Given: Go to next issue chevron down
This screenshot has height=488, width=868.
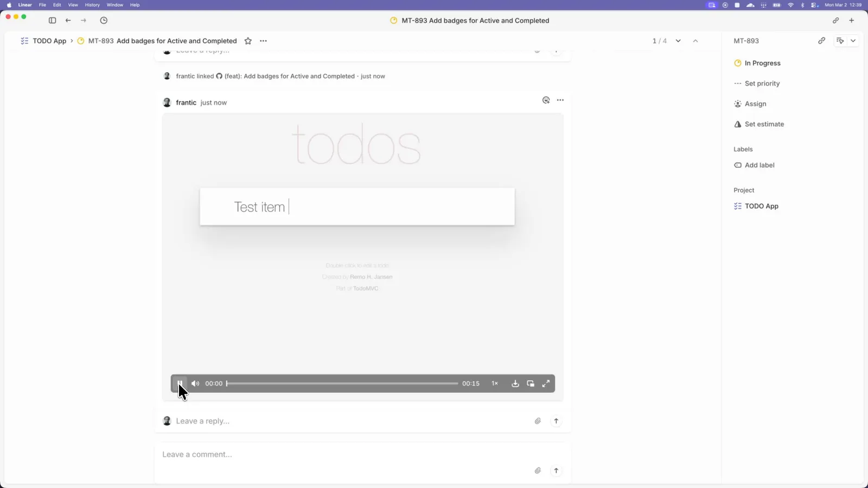Looking at the screenshot, I should [x=678, y=41].
